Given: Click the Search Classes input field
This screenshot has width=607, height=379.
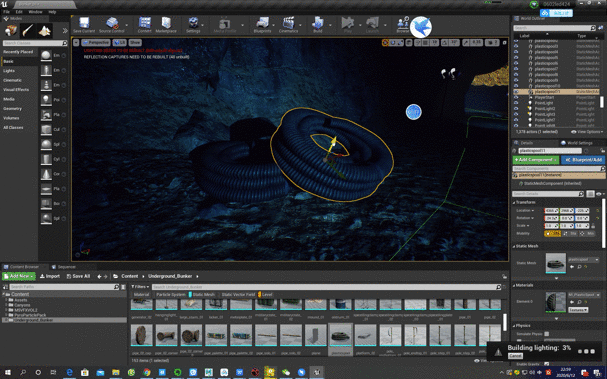Looking at the screenshot, I should [35, 43].
